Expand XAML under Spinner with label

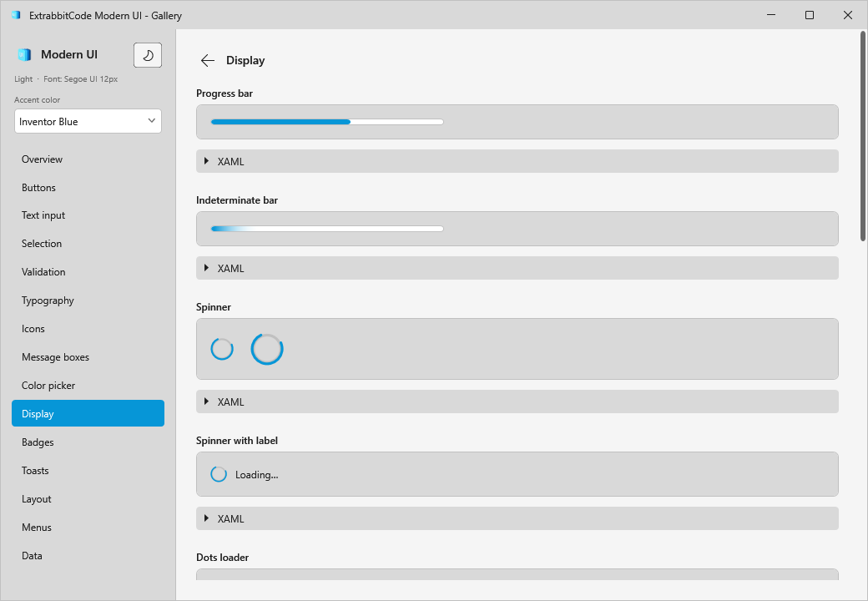point(517,518)
